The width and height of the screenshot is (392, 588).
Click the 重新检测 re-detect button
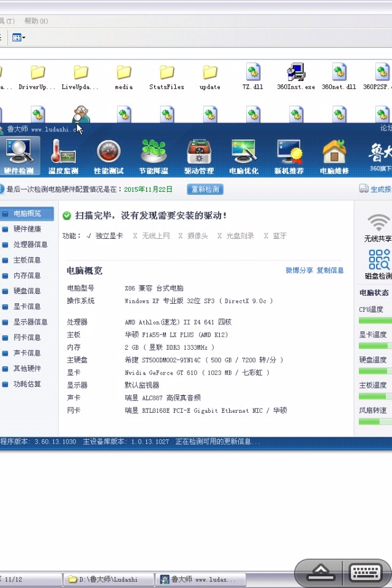coord(205,189)
